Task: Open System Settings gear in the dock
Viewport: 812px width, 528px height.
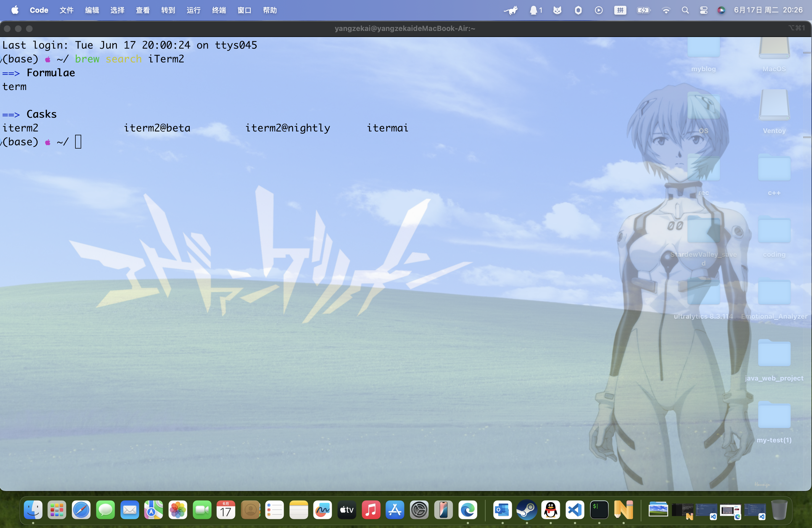Action: 419,510
